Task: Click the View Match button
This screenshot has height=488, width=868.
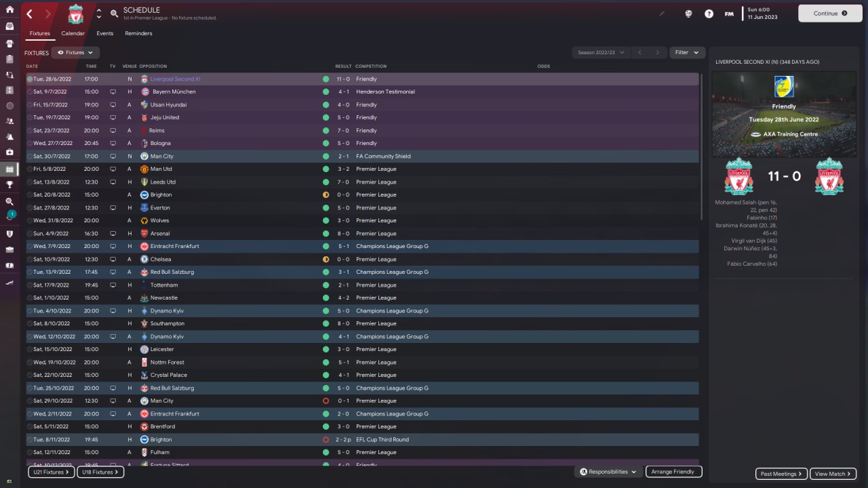Action: (833, 474)
